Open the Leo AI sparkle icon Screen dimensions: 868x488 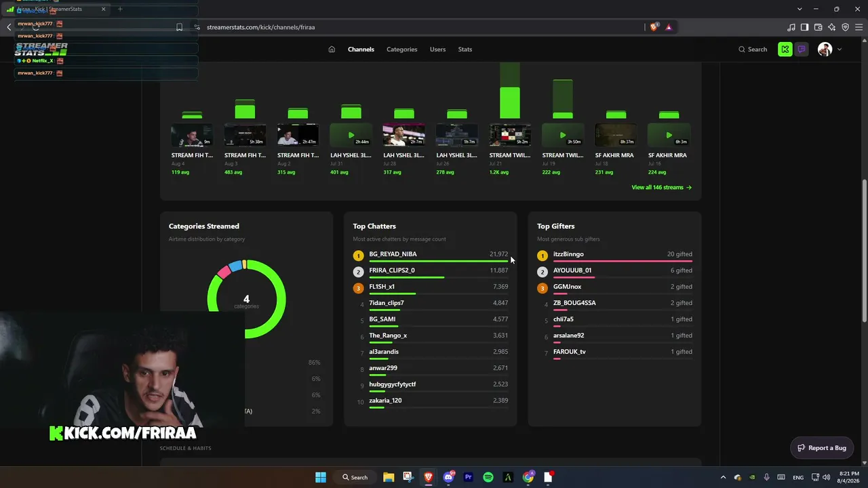[831, 27]
